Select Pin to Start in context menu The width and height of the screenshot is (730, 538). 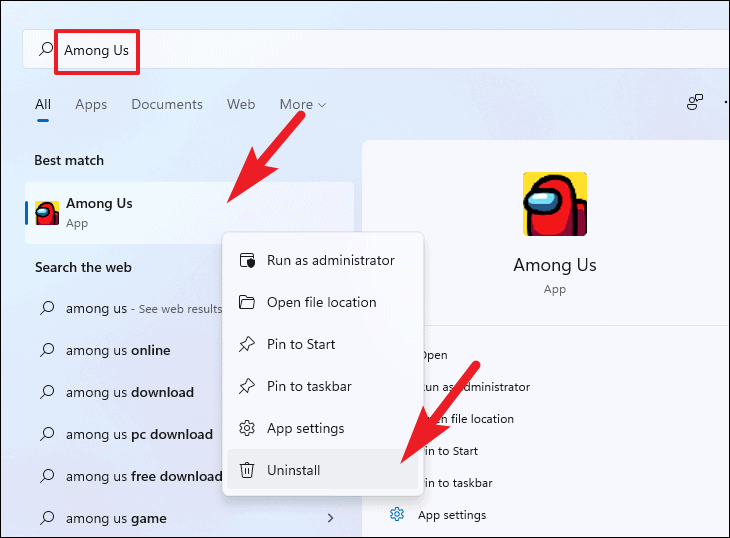point(323,344)
